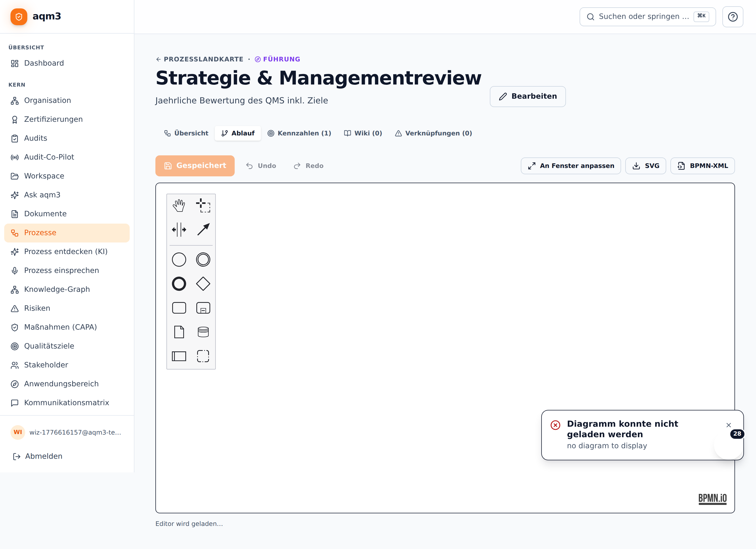The width and height of the screenshot is (756, 549).
Task: Click An Fenster anpassen
Action: click(x=571, y=166)
